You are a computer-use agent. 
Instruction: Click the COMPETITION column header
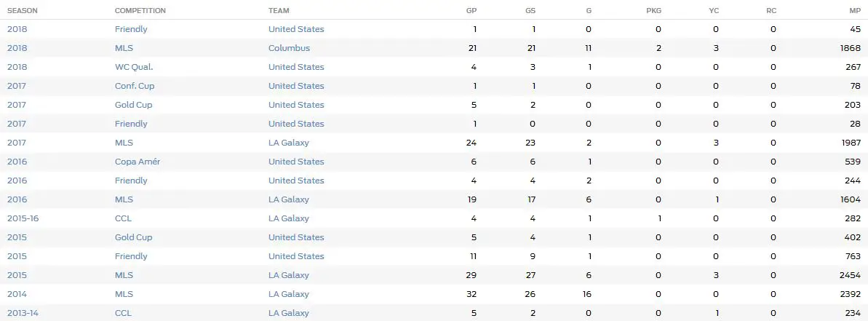140,10
